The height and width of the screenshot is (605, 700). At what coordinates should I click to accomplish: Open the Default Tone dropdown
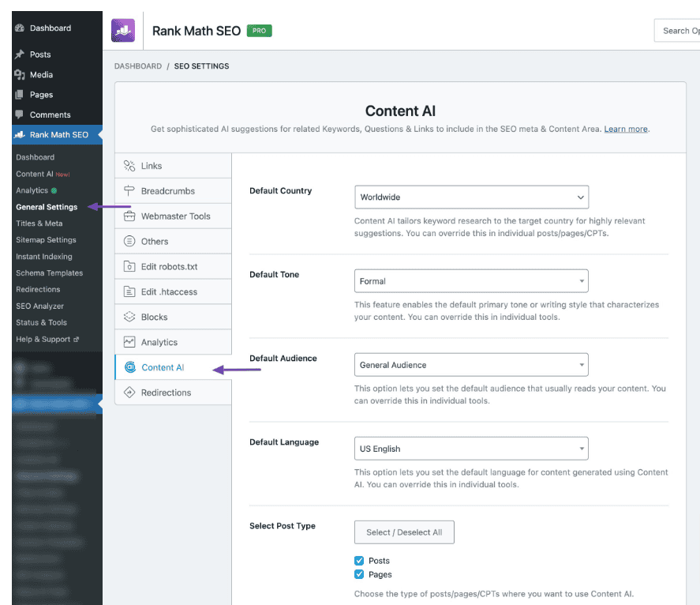(x=471, y=281)
